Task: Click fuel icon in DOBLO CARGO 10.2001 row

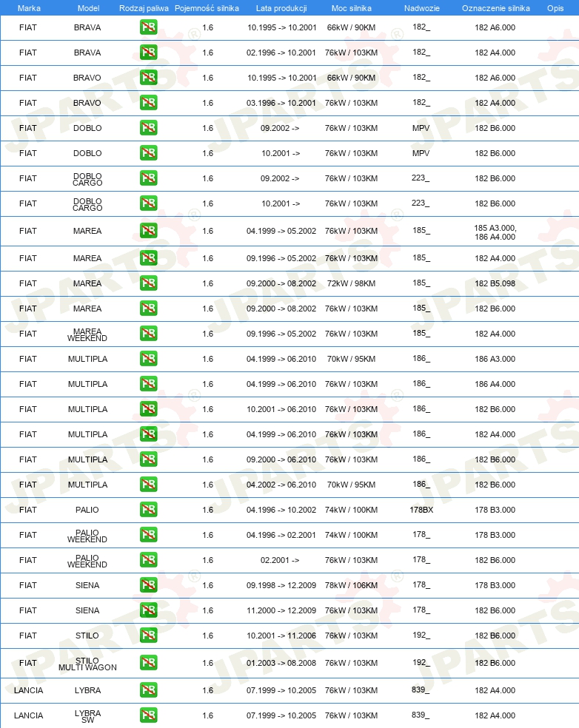Action: point(149,203)
